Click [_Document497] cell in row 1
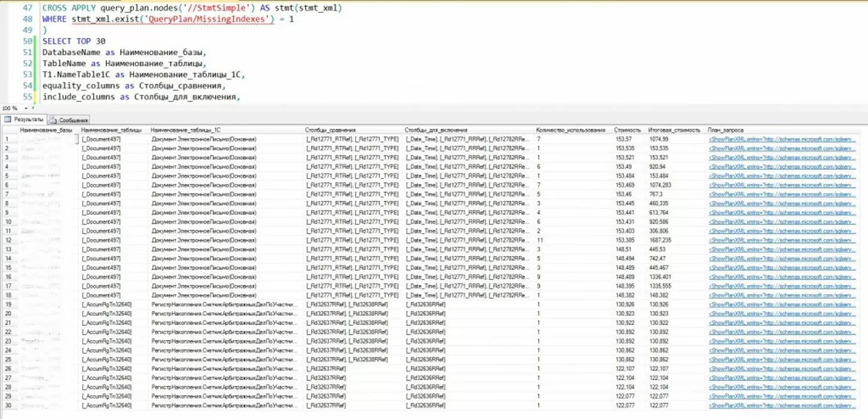The width and height of the screenshot is (868, 419). click(101, 139)
